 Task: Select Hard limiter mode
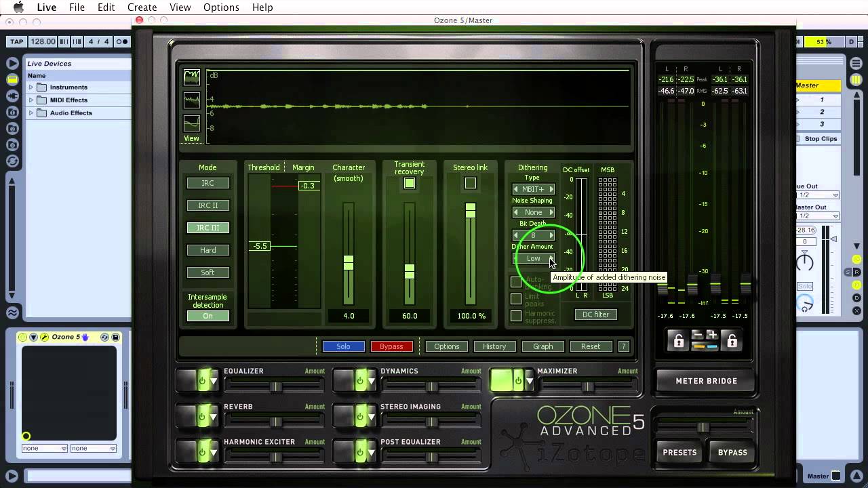pos(208,250)
